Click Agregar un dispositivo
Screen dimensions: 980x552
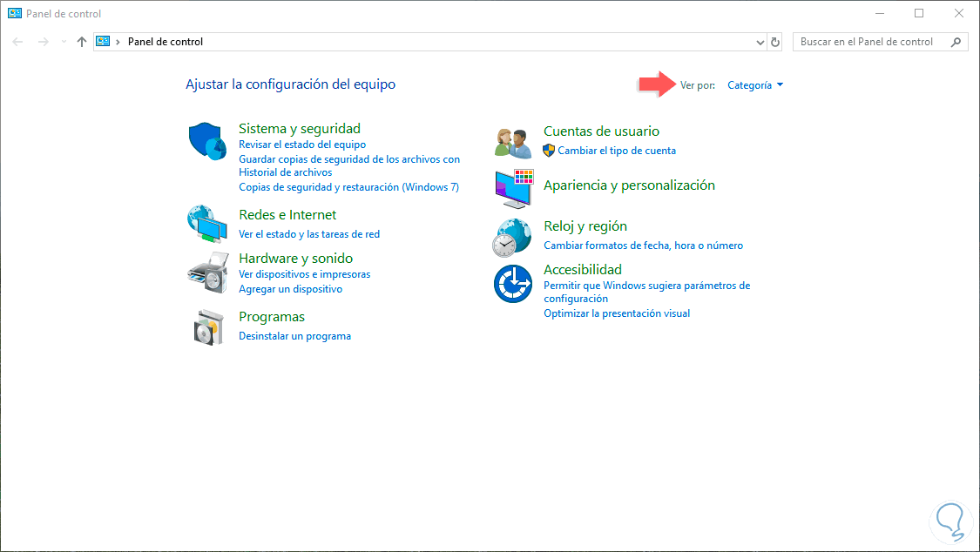(x=291, y=289)
